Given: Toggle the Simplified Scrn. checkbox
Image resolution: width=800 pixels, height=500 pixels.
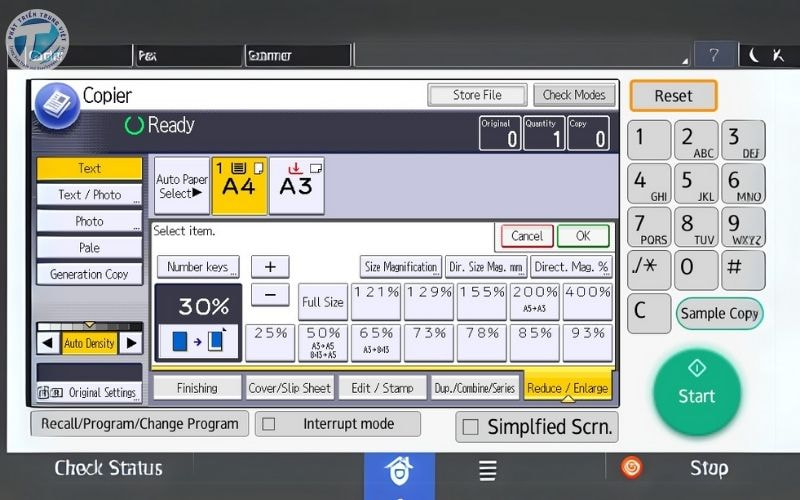Looking at the screenshot, I should pyautogui.click(x=471, y=427).
